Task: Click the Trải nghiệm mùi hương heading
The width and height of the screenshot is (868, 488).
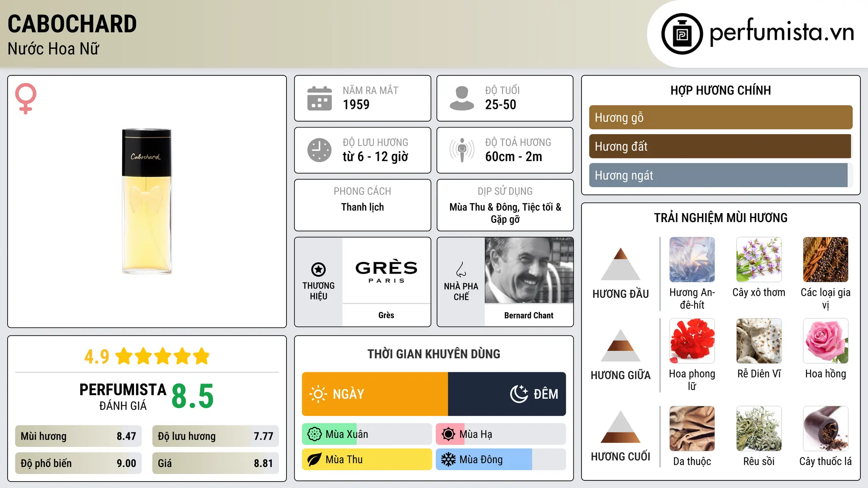Action: pos(721,218)
